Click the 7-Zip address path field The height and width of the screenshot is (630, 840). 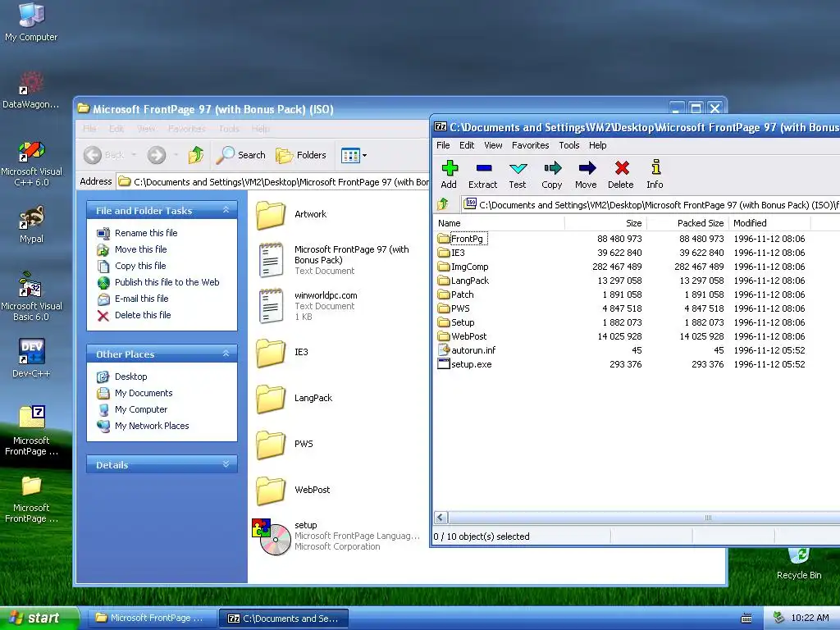coord(651,204)
